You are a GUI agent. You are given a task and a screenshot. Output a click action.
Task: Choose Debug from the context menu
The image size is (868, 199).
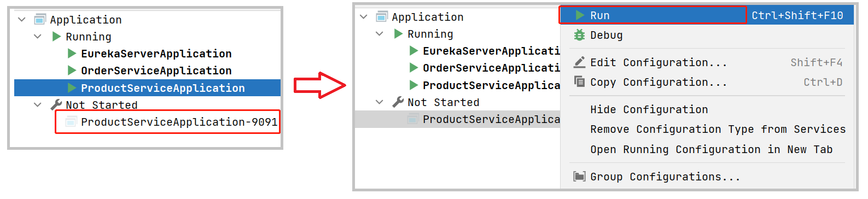point(707,35)
